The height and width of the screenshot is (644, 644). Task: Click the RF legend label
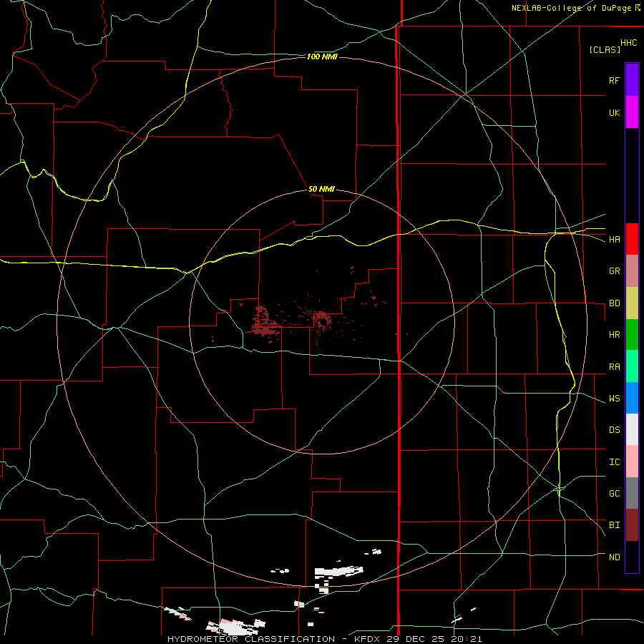coord(614,80)
